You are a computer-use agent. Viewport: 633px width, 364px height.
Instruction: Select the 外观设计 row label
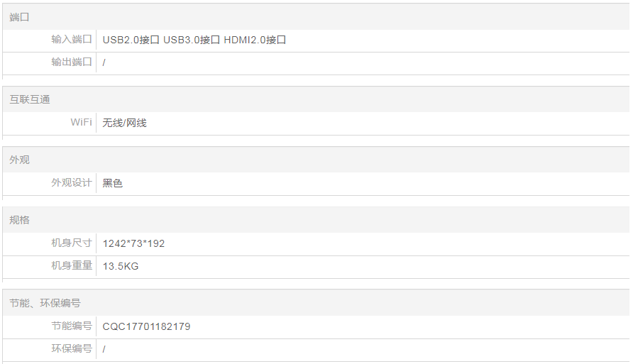pos(72,183)
